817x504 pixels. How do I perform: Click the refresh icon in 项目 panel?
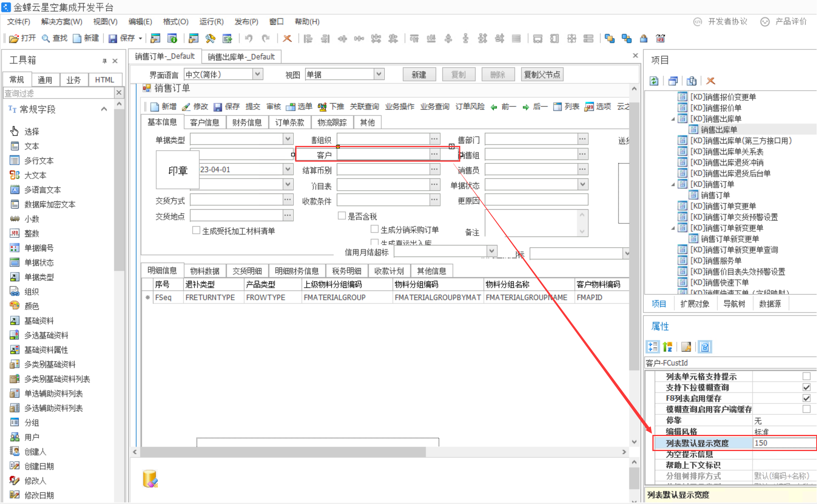[654, 81]
